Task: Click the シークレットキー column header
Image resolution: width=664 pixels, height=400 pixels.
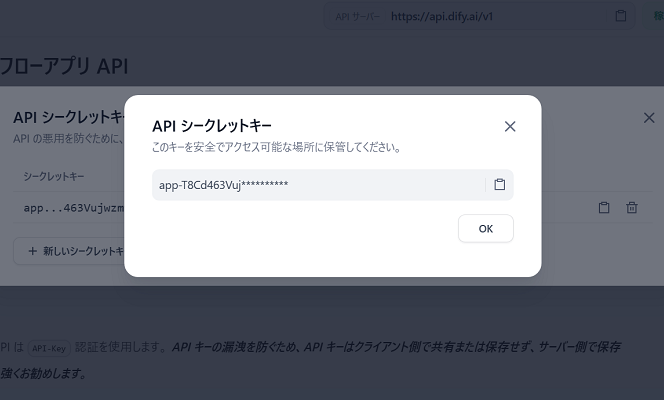Action: 54,176
